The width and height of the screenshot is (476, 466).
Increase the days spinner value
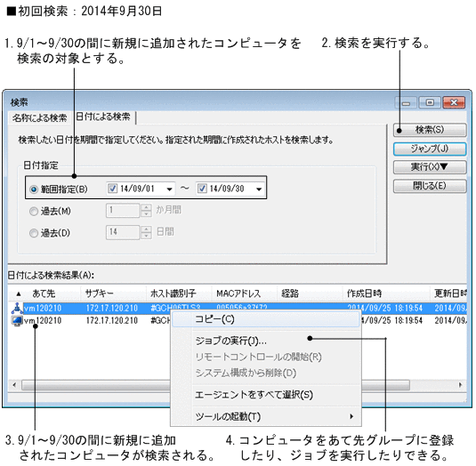146,229
